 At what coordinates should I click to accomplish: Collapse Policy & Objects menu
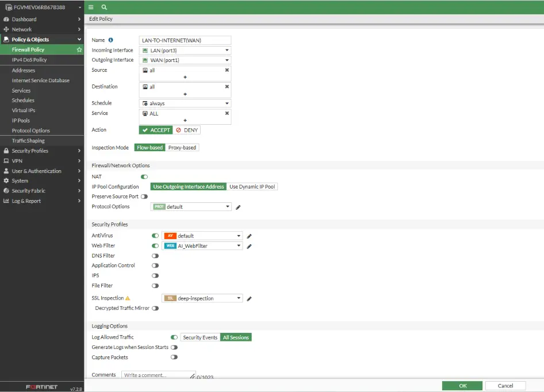click(x=42, y=39)
